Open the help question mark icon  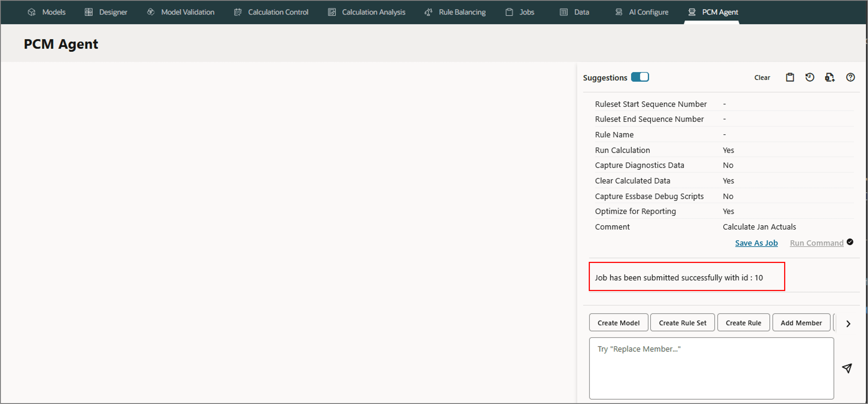tap(850, 77)
